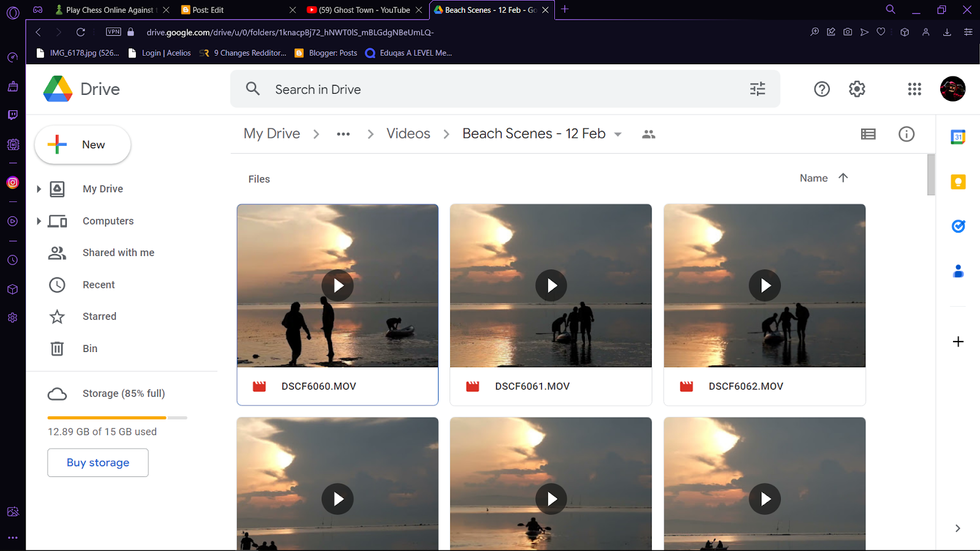Go to My Drive breadcrumb
Viewport: 980px width, 551px height.
tap(272, 133)
